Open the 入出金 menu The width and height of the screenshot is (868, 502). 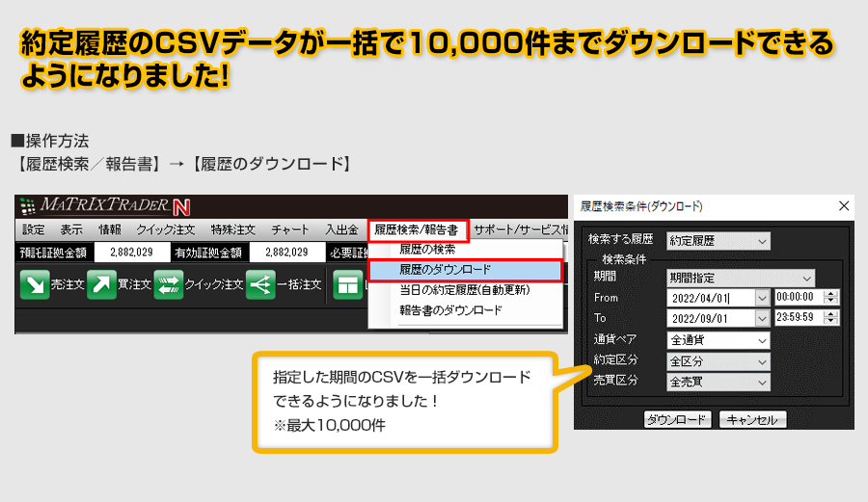341,230
